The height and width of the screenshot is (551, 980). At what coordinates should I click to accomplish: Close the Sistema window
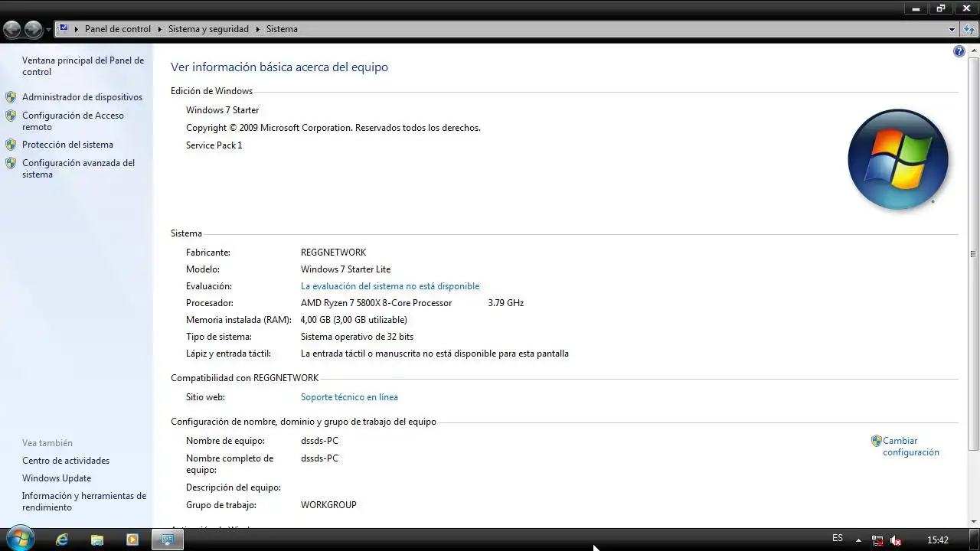coord(966,8)
